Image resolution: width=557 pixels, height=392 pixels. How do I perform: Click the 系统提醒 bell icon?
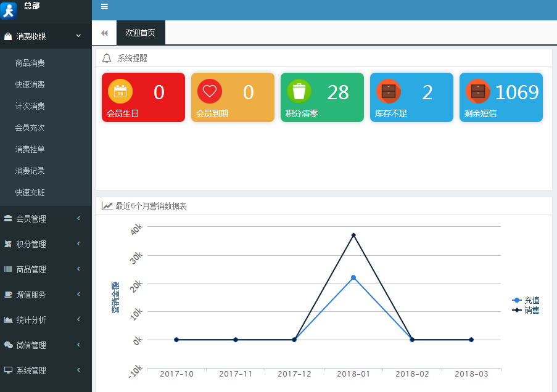107,58
